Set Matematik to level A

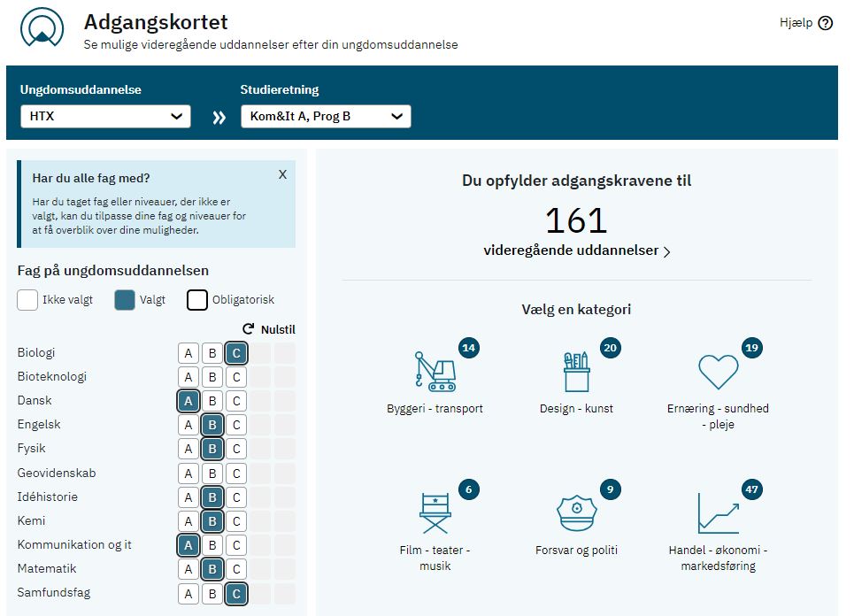tap(188, 569)
